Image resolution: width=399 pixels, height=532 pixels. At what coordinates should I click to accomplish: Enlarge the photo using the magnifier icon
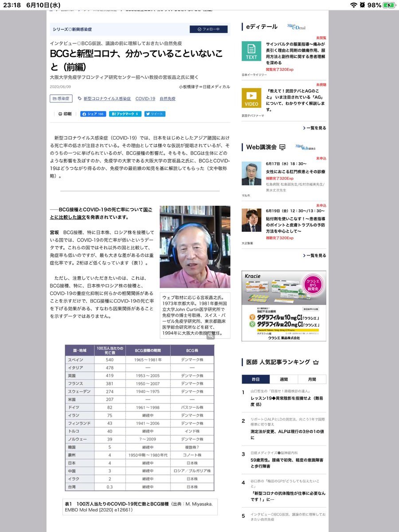(210, 336)
